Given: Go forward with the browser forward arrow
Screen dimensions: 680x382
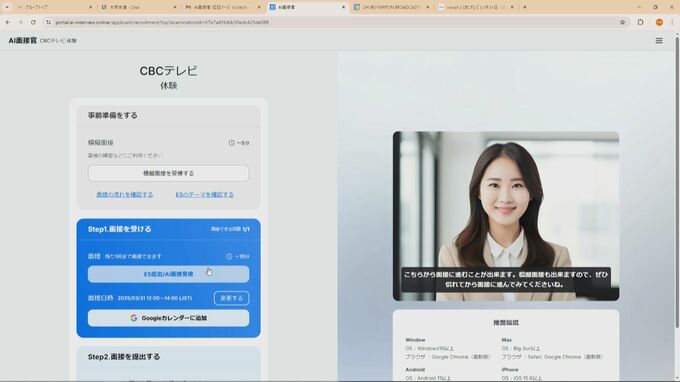Looking at the screenshot, I should 20,22.
